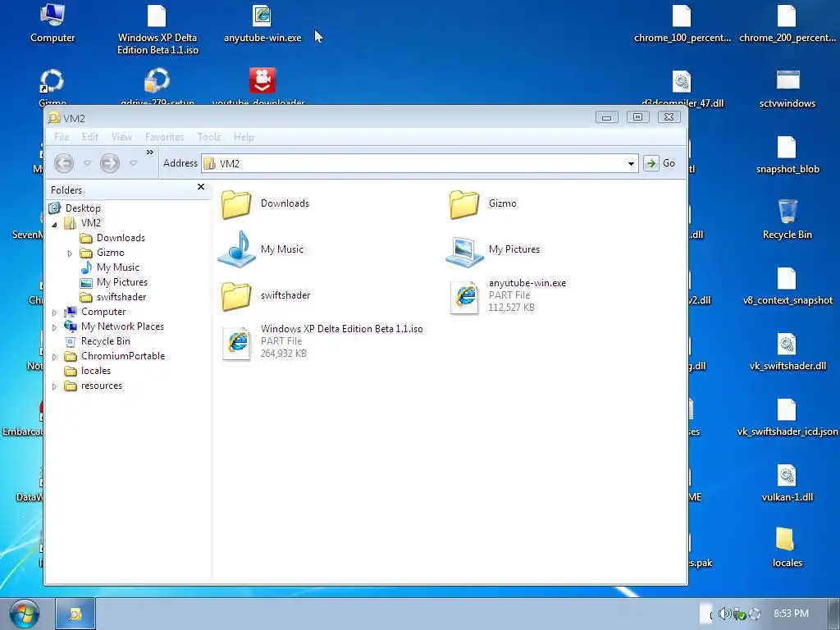
Task: Select swiftshader in the folder tree
Action: (x=121, y=297)
